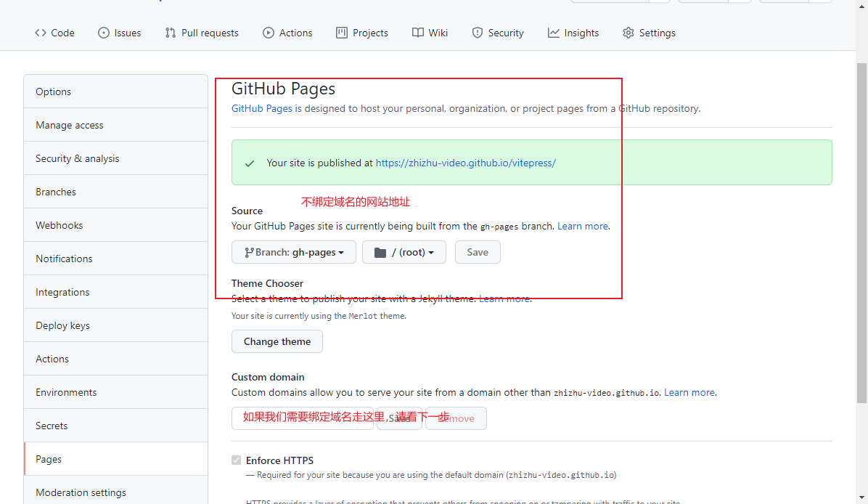
Task: Click Learn more in the Custom domain section
Action: (x=689, y=392)
